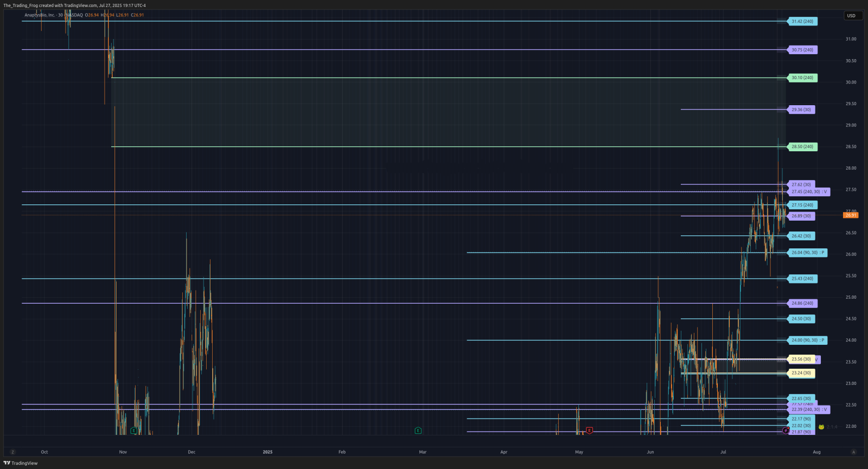
Task: Select the 25.43 (240) level label
Action: [x=802, y=279]
